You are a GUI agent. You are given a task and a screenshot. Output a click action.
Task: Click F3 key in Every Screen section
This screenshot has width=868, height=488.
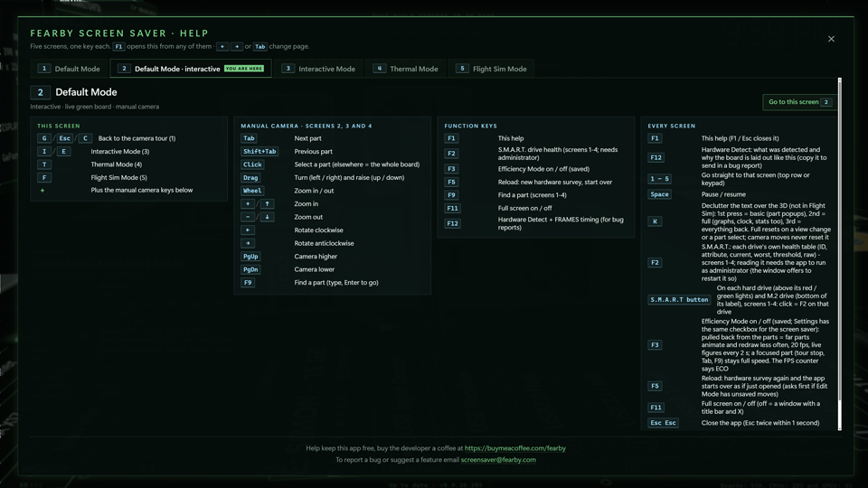(655, 344)
